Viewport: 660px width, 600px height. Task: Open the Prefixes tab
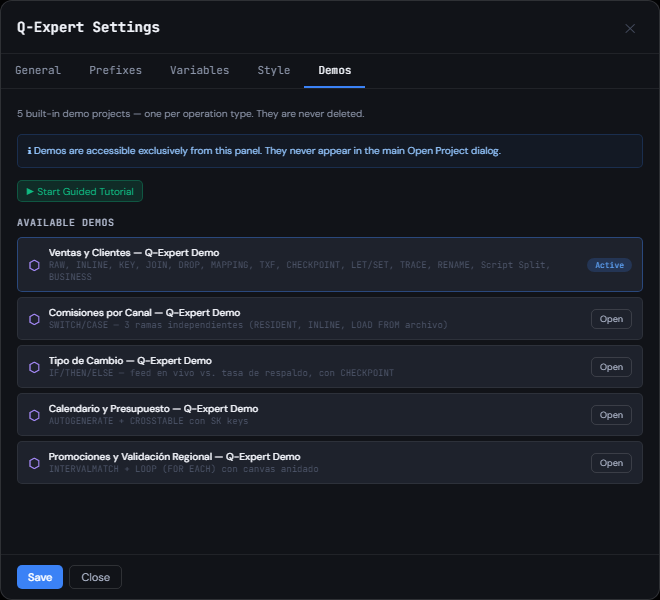(x=115, y=70)
